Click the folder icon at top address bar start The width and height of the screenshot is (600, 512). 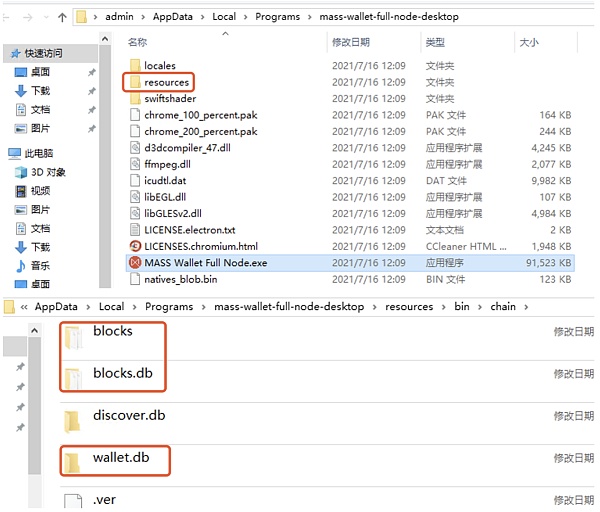coord(81,17)
